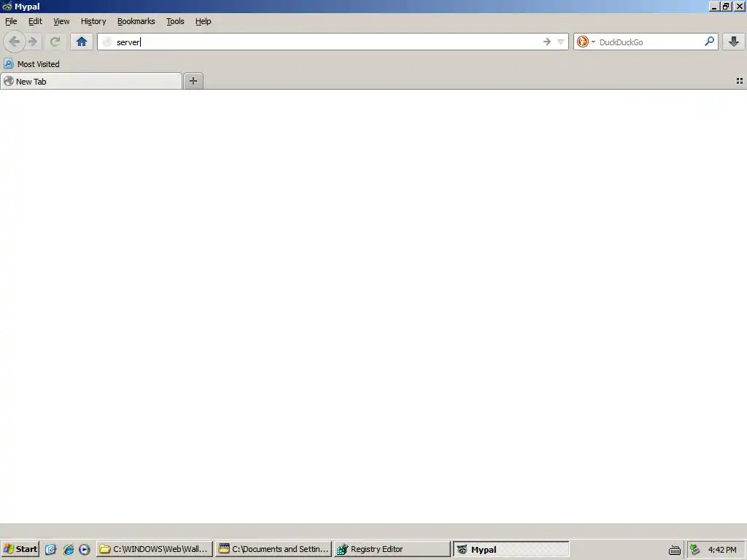Switch to C:\Documents and Settin... taskbar window
This screenshot has height=560, width=747.
pos(274,549)
